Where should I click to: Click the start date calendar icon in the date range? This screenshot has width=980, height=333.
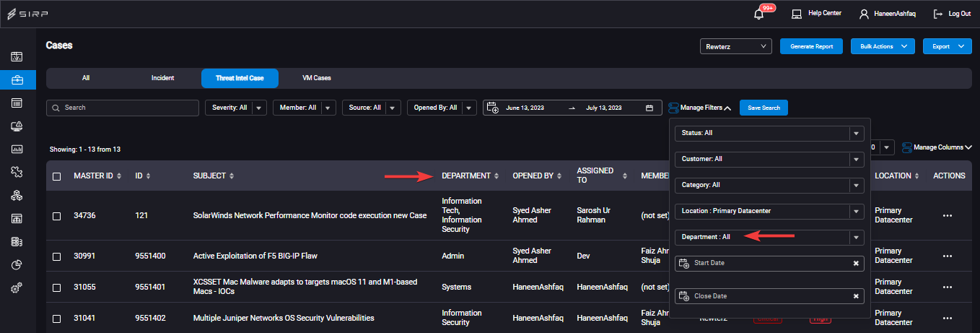pyautogui.click(x=493, y=108)
